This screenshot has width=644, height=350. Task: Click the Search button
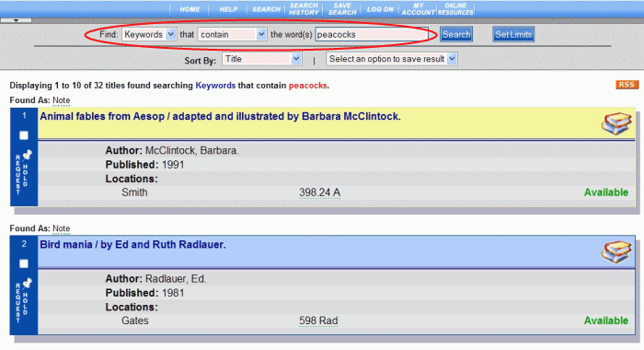tap(456, 35)
